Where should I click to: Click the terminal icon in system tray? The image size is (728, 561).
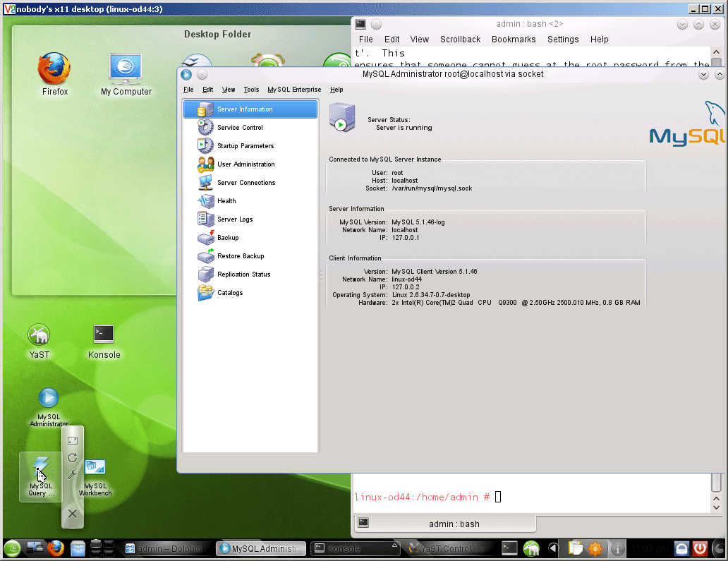(x=509, y=548)
